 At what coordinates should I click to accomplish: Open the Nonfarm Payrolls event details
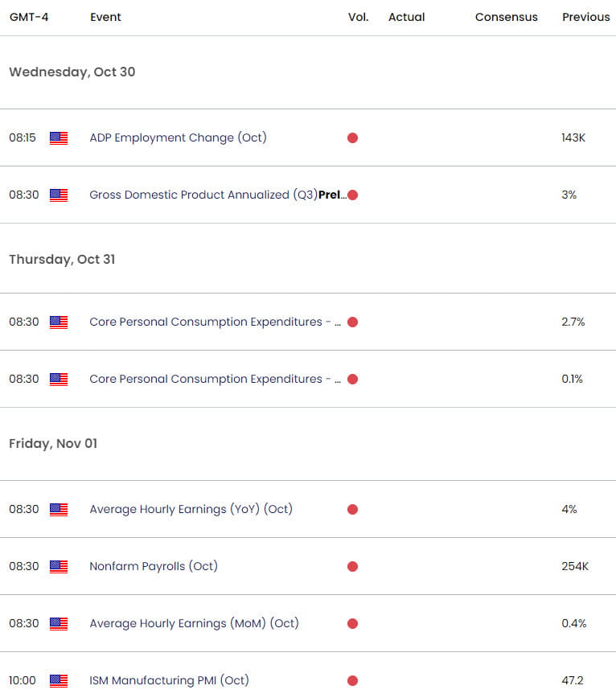point(154,566)
